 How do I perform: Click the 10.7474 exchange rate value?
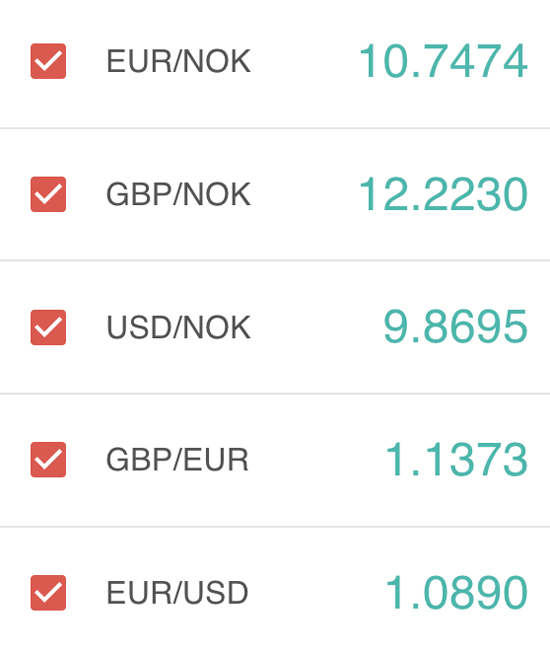443,61
